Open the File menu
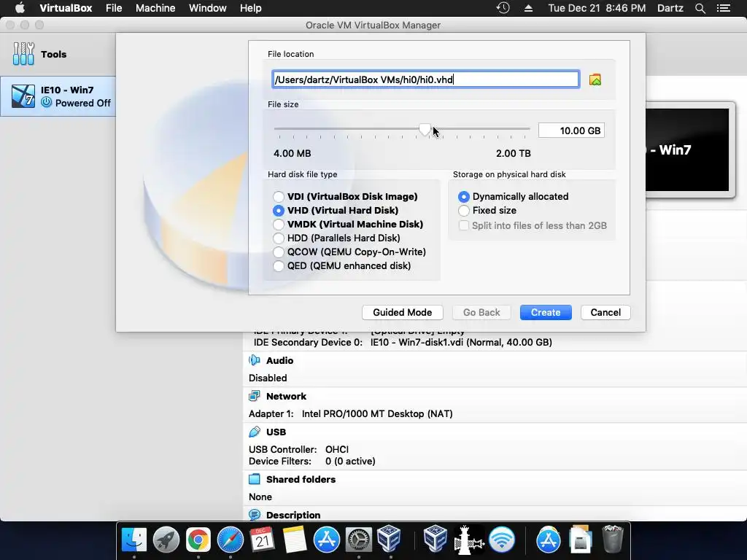 click(114, 8)
